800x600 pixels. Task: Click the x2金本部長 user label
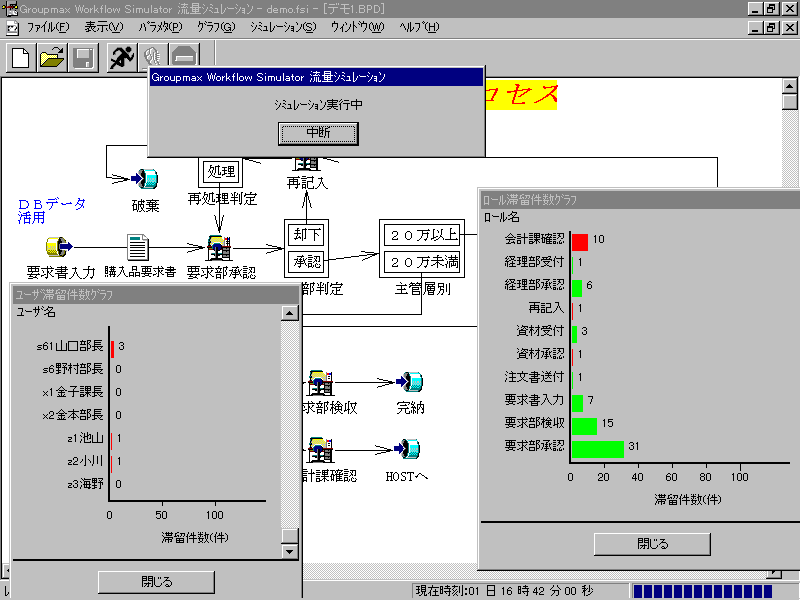(x=72, y=415)
